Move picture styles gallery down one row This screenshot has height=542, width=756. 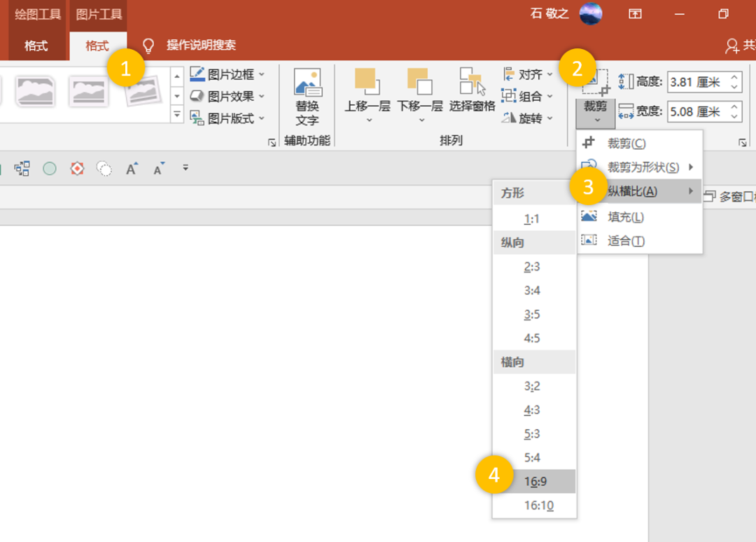pos(177,95)
